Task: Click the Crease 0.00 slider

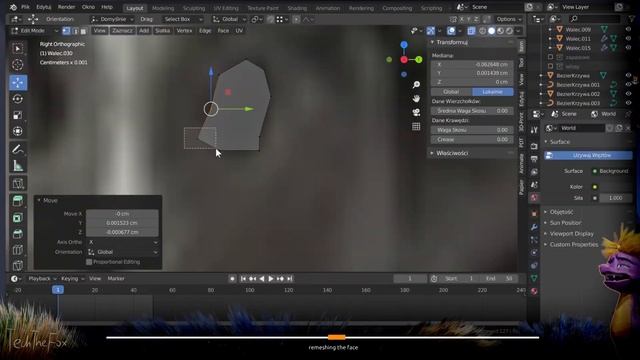Action: click(472, 140)
